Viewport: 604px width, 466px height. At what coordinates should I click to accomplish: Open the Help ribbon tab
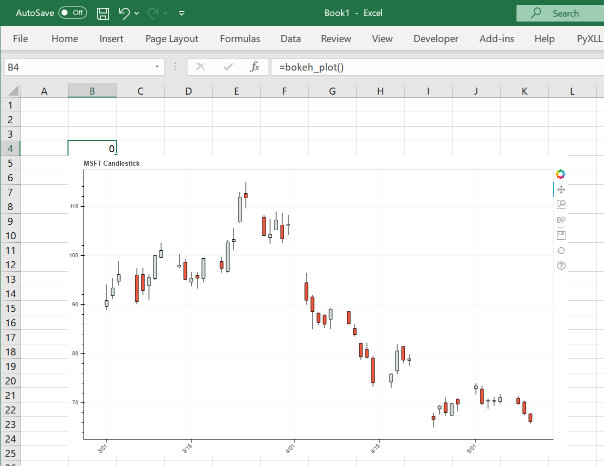tap(544, 39)
